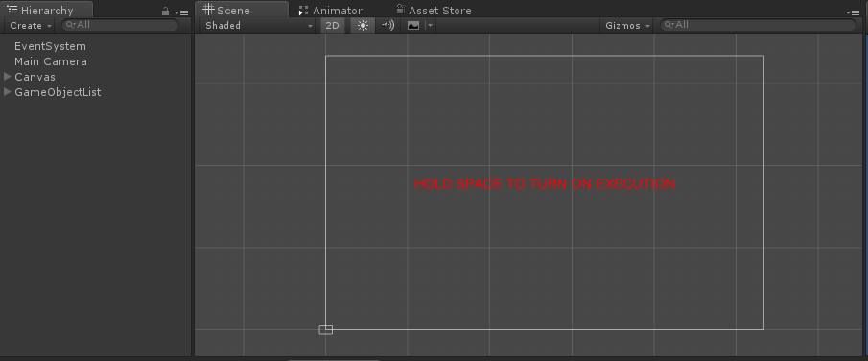This screenshot has width=868, height=361.
Task: Click the small rectangle gizmo at canvas corner
Action: [x=326, y=330]
